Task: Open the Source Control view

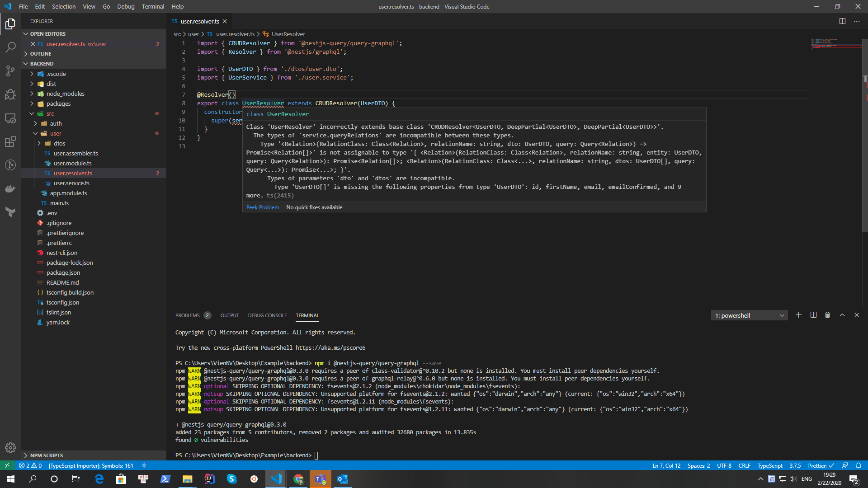Action: tap(10, 71)
